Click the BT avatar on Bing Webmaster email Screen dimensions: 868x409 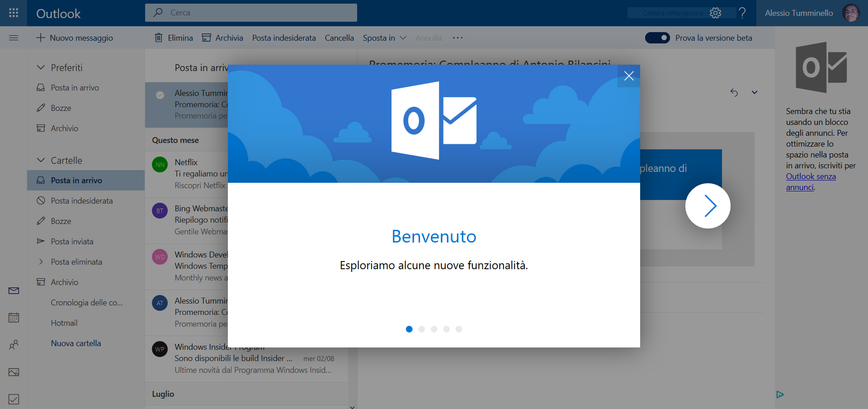160,211
